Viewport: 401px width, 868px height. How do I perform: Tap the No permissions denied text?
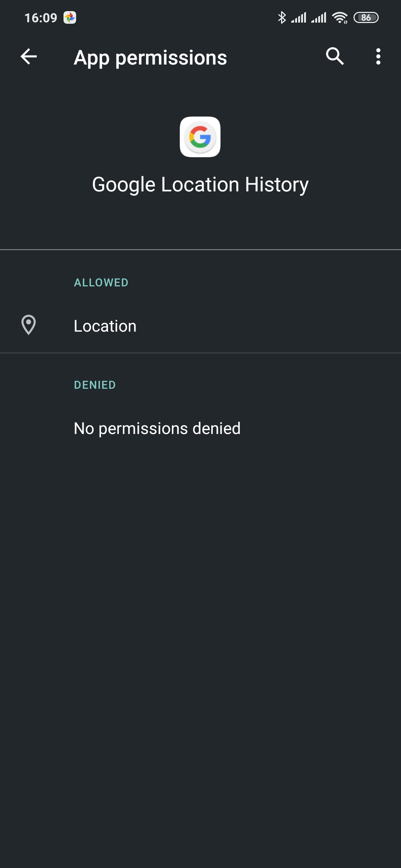tap(157, 428)
